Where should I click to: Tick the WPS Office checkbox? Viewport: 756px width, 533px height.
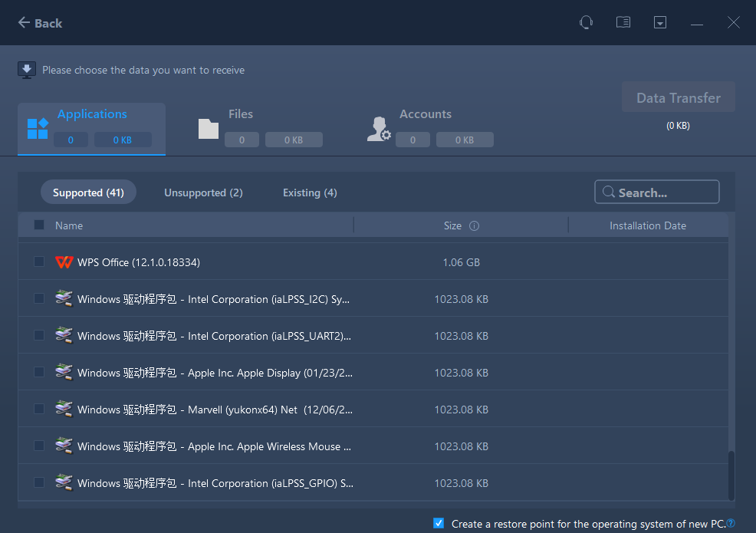tap(39, 262)
